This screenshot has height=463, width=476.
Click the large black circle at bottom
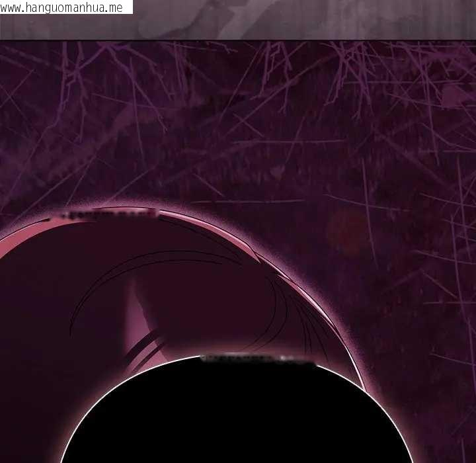pyautogui.click(x=238, y=417)
